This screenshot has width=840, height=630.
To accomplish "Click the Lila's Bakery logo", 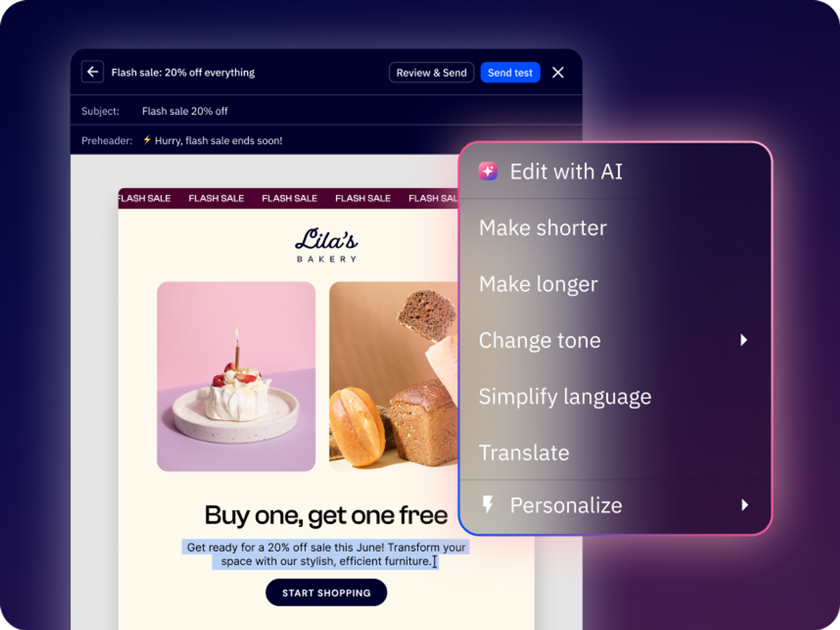I will coord(326,245).
